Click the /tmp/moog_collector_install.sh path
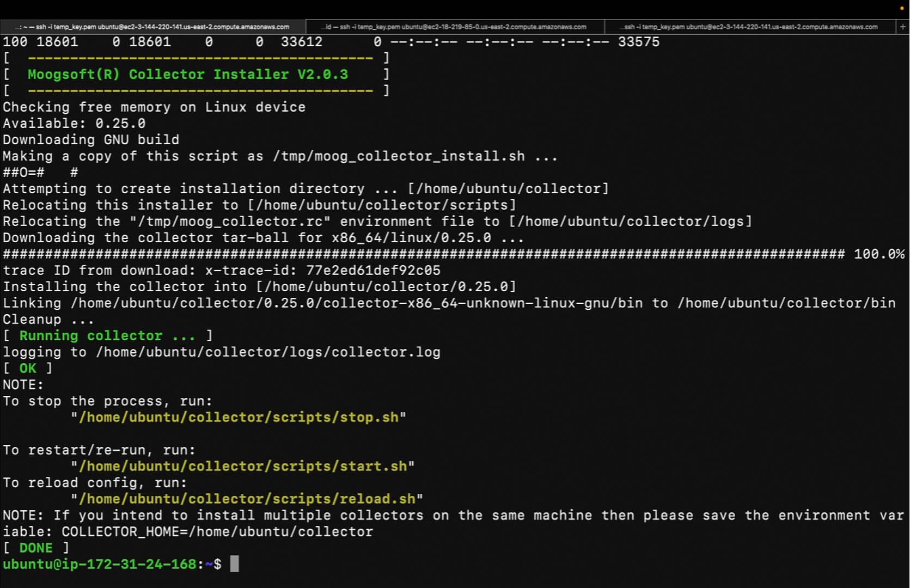The height and width of the screenshot is (588, 910). tap(399, 156)
